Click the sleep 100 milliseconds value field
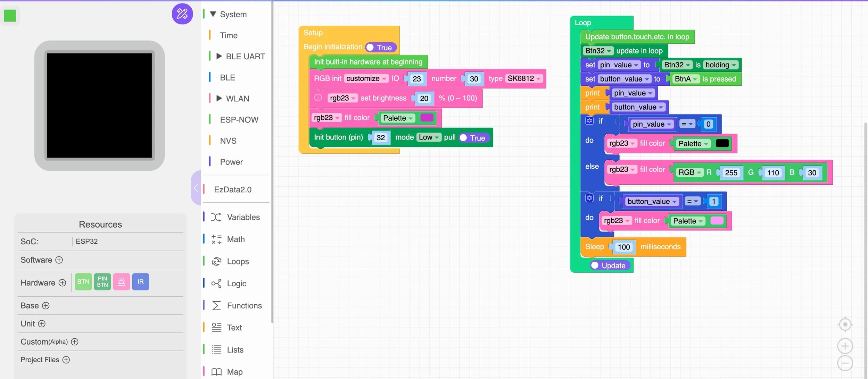The image size is (868, 379). [x=623, y=247]
